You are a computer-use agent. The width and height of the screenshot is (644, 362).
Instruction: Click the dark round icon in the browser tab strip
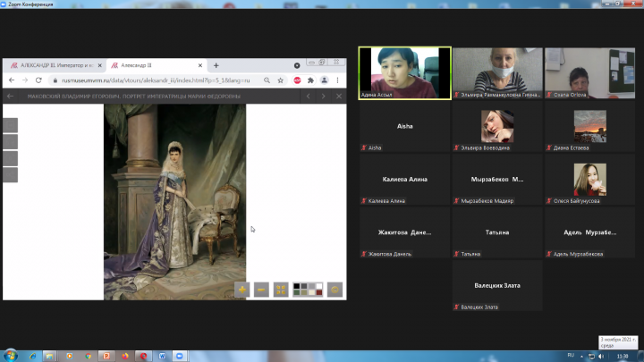click(297, 65)
